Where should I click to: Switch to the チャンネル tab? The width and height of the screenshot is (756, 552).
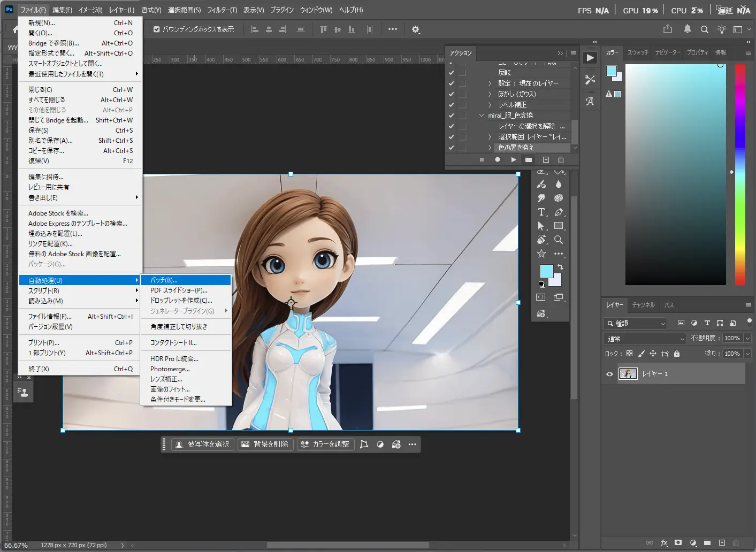click(x=643, y=305)
